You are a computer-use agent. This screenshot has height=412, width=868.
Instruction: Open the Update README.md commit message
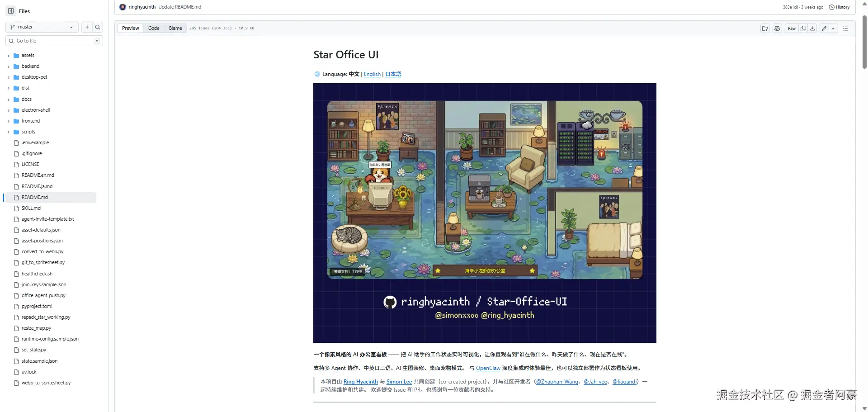[x=179, y=7]
